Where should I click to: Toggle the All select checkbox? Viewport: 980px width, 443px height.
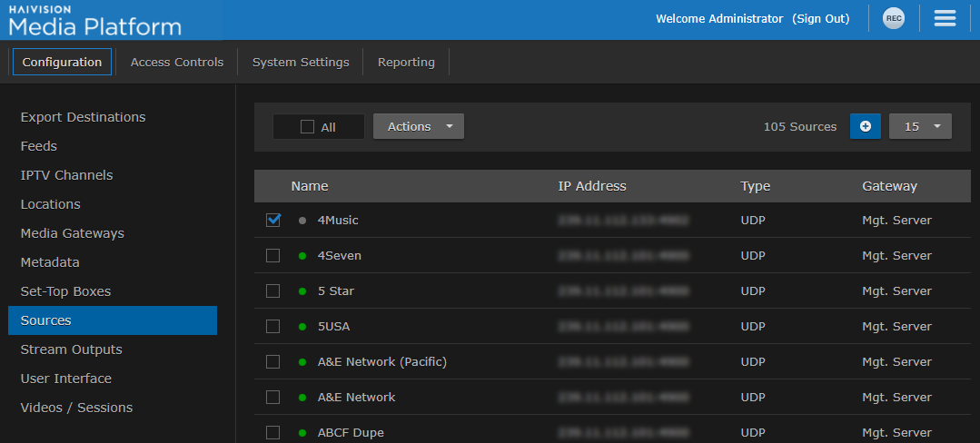308,127
